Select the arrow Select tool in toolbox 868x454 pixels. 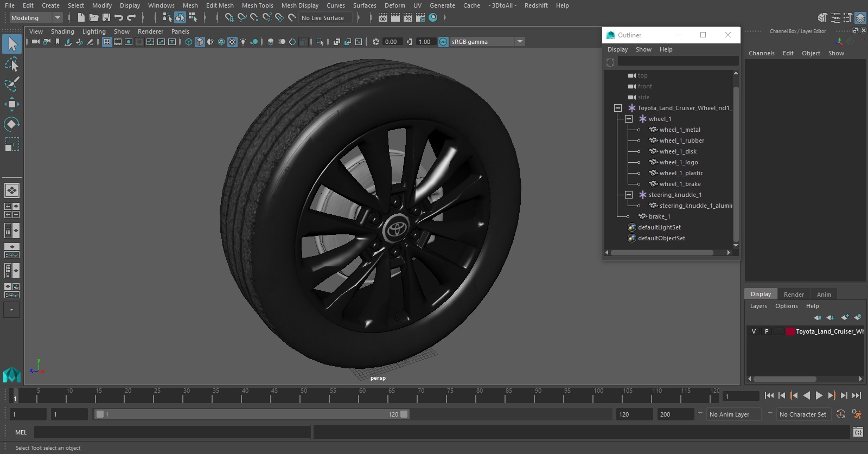point(12,44)
